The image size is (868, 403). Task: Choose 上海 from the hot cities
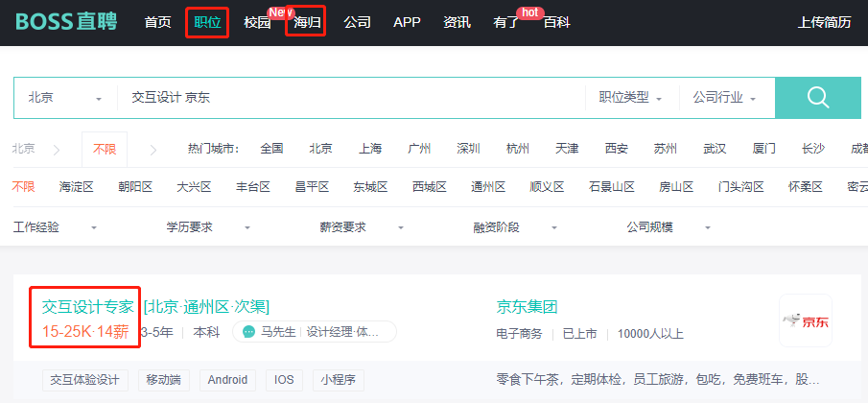point(370,149)
